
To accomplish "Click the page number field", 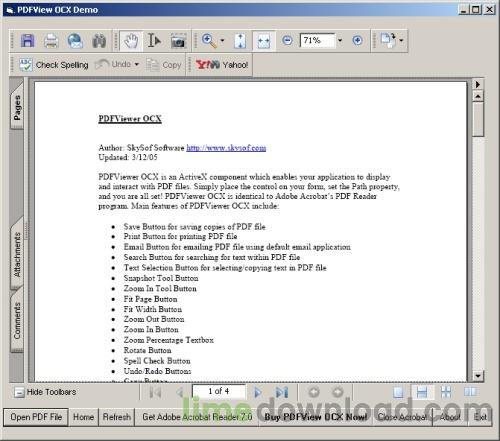I will (219, 391).
